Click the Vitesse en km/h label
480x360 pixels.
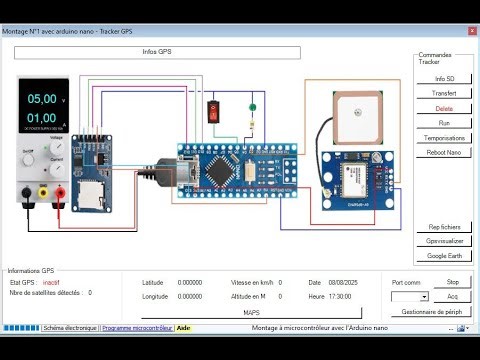(252, 283)
